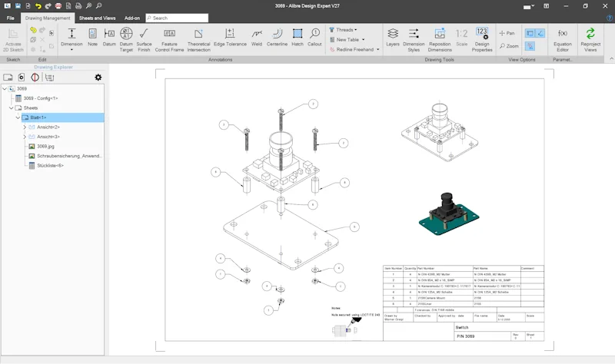
Task: Select the 3069.jpg tree item
Action: click(45, 146)
